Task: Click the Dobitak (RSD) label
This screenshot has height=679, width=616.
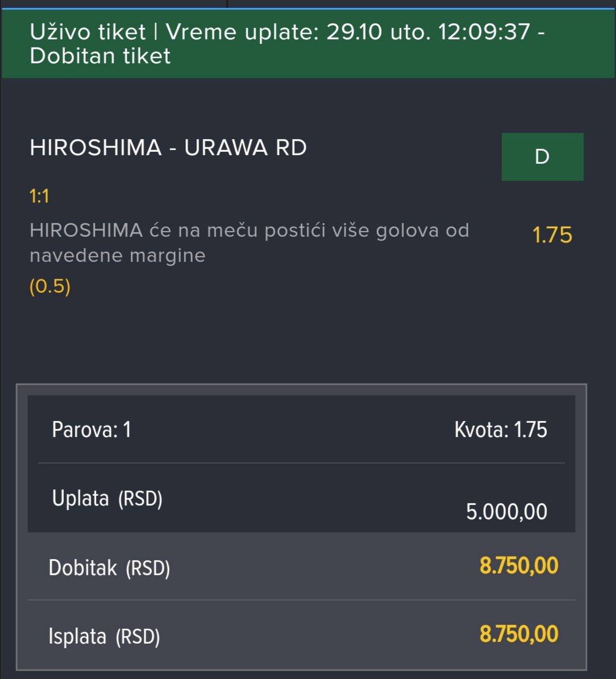Action: (x=109, y=568)
